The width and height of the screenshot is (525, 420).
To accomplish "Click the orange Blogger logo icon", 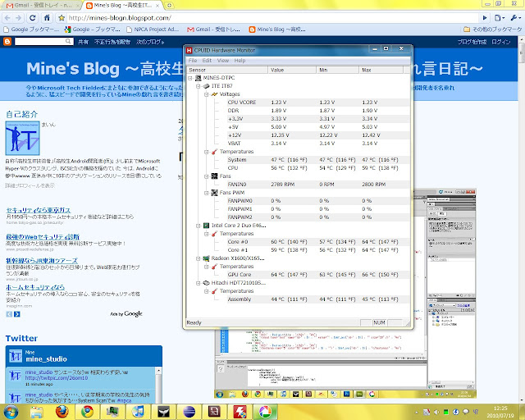I will pos(7,42).
